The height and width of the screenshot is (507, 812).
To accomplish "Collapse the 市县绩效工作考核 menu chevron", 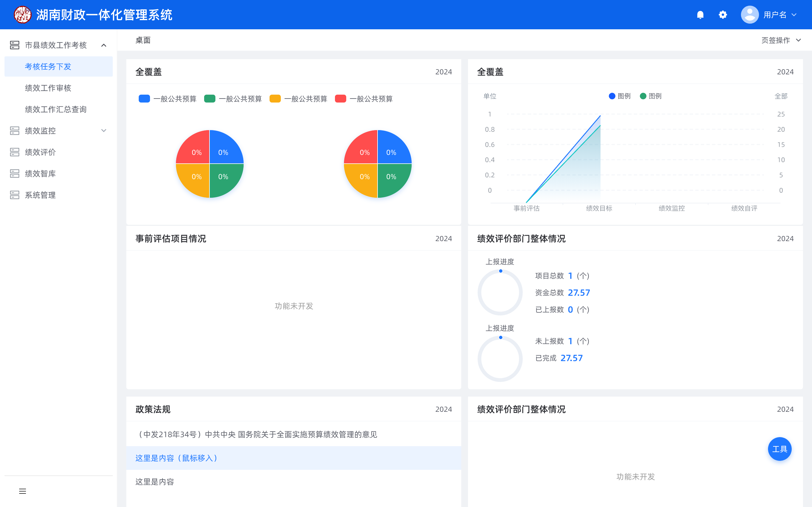I will click(104, 45).
